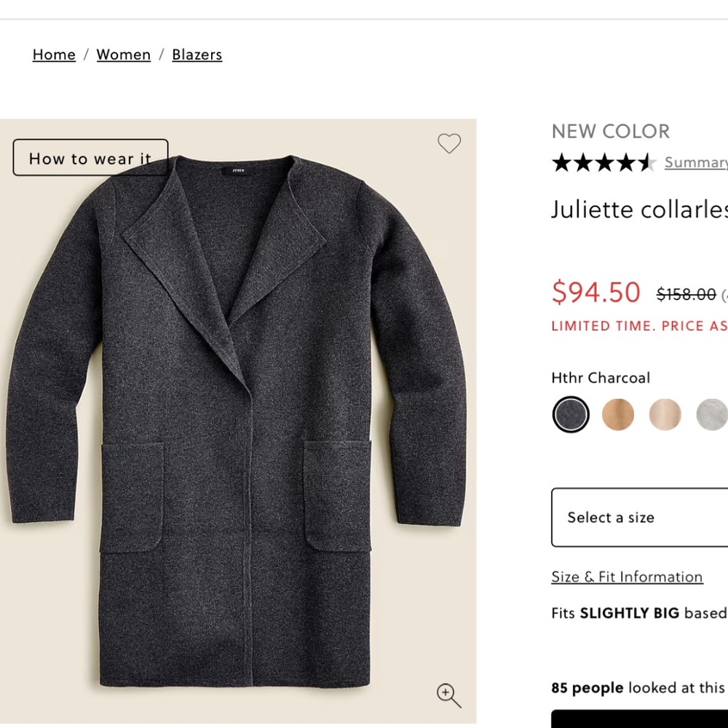The image size is (728, 728).
Task: Expand the Summary reviews section
Action: tap(696, 162)
